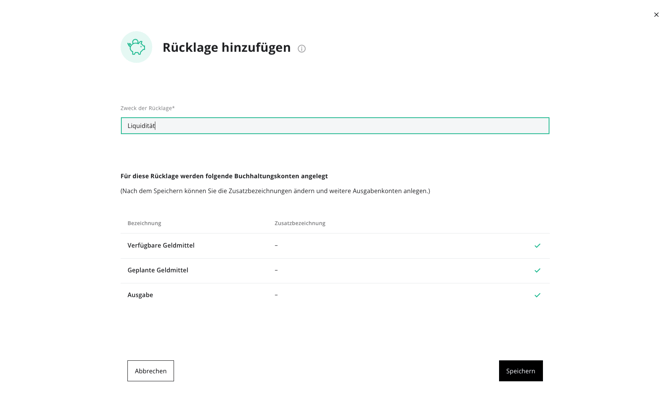Viewport: 670px width, 400px height.
Task: Click the Rücklage hinzufügen heading
Action: point(226,47)
